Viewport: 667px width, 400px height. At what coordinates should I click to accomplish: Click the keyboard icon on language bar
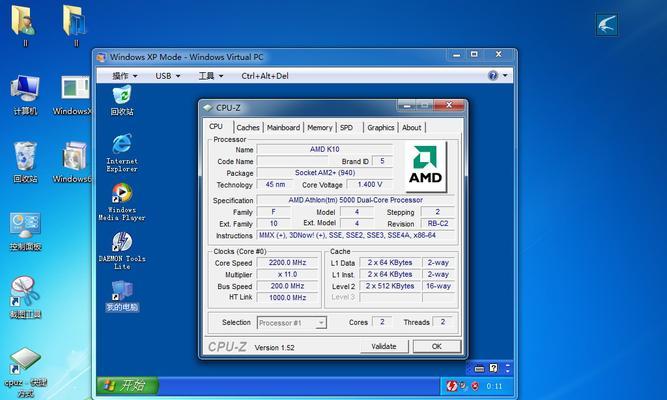[479, 369]
